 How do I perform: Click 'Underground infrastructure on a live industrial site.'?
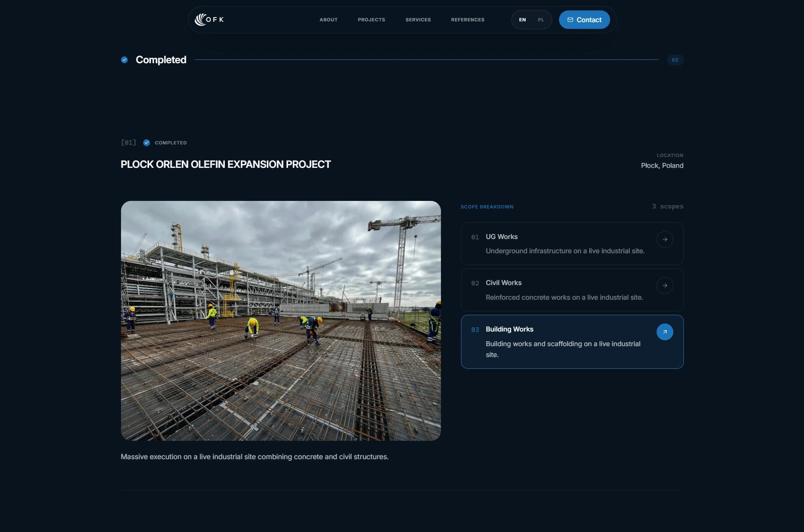point(565,251)
